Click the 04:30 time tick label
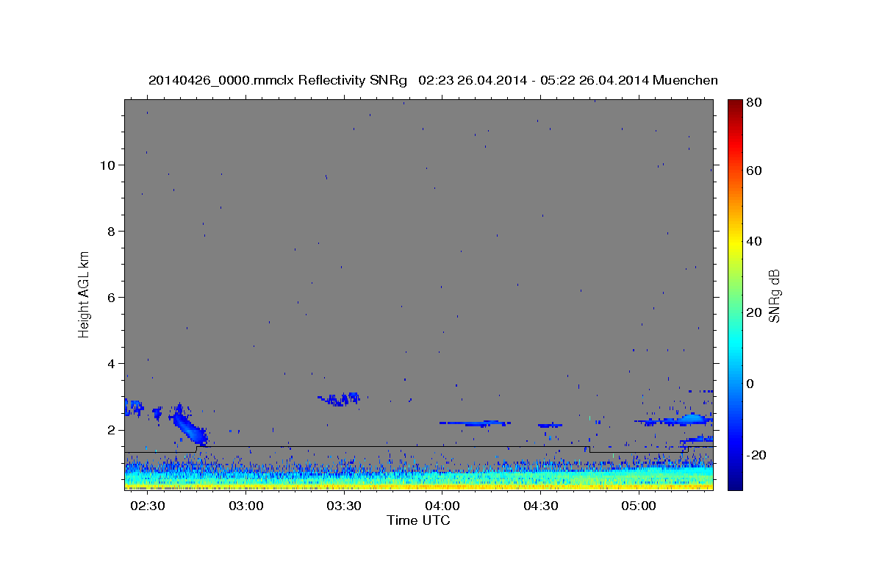Viewport: 882px width, 588px height. tap(541, 506)
